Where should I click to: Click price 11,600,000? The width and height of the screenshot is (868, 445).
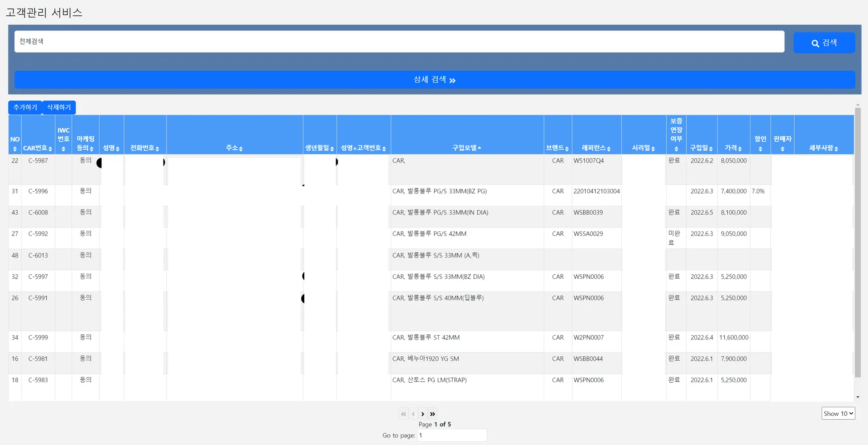pos(734,338)
